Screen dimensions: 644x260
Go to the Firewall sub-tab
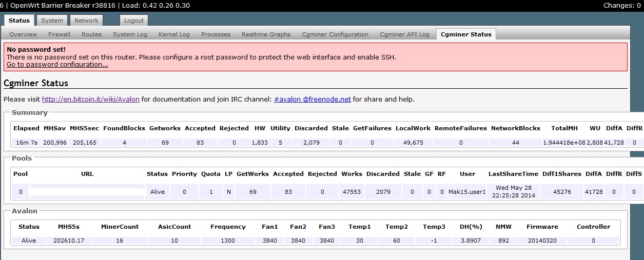[x=59, y=34]
